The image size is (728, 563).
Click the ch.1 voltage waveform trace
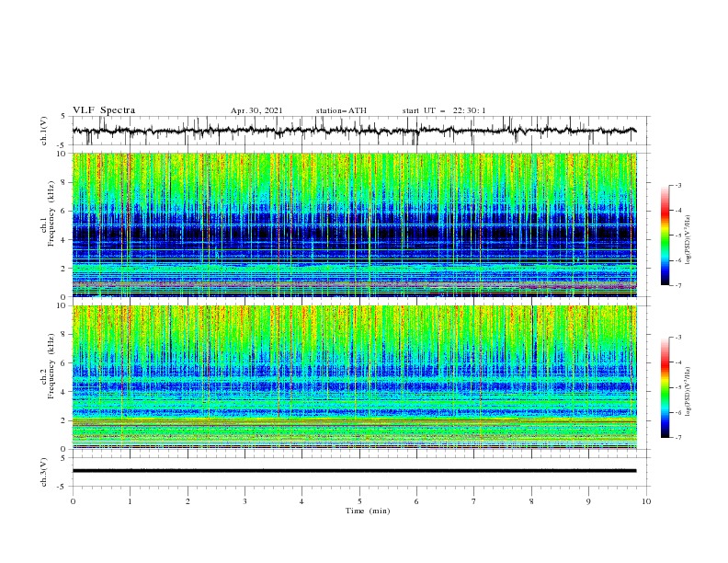(354, 131)
